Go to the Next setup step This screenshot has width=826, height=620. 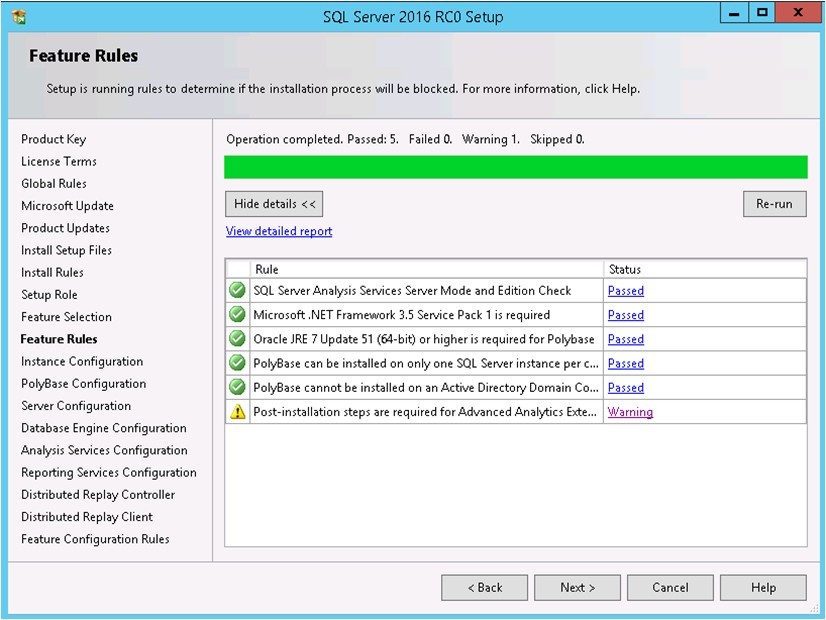click(x=577, y=587)
